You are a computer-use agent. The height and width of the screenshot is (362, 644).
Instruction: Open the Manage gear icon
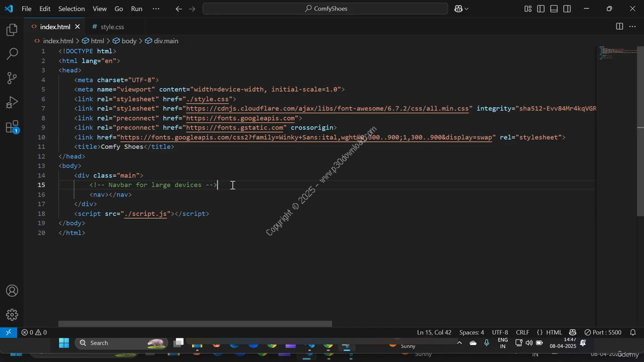(x=12, y=315)
